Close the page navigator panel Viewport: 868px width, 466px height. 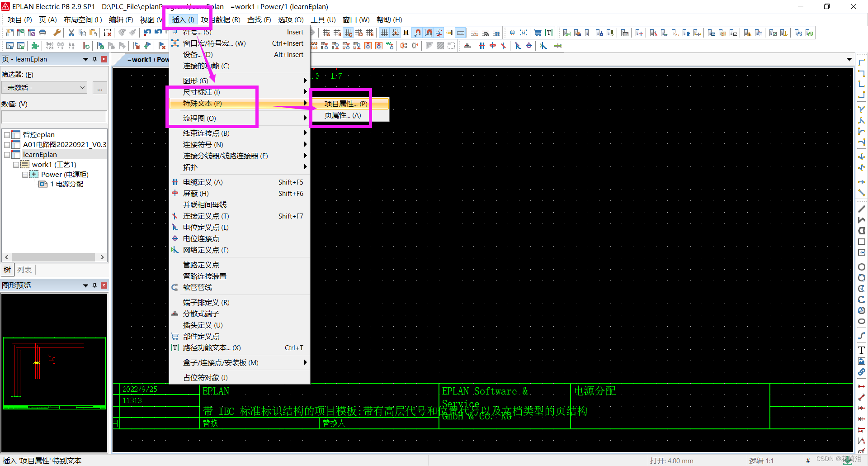point(104,59)
